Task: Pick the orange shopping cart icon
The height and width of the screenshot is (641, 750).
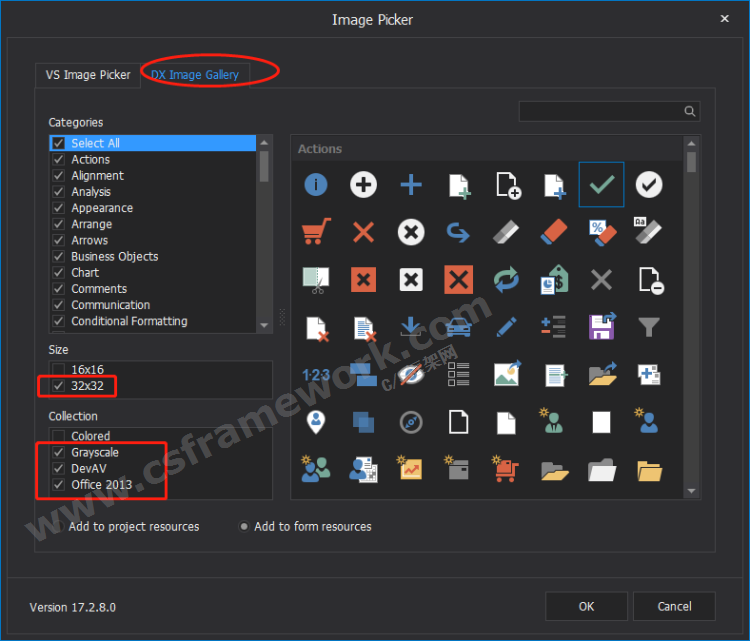Action: click(316, 231)
